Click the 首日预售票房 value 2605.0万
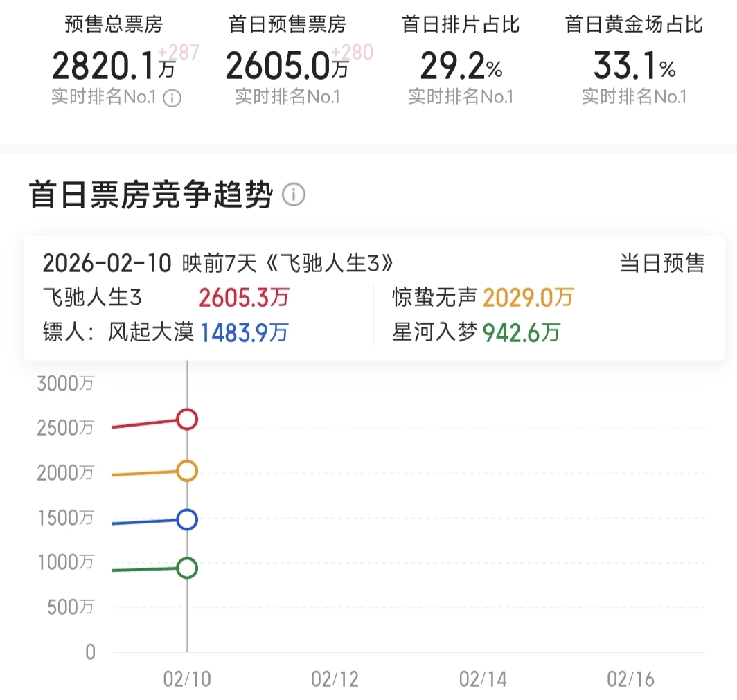 [287, 66]
